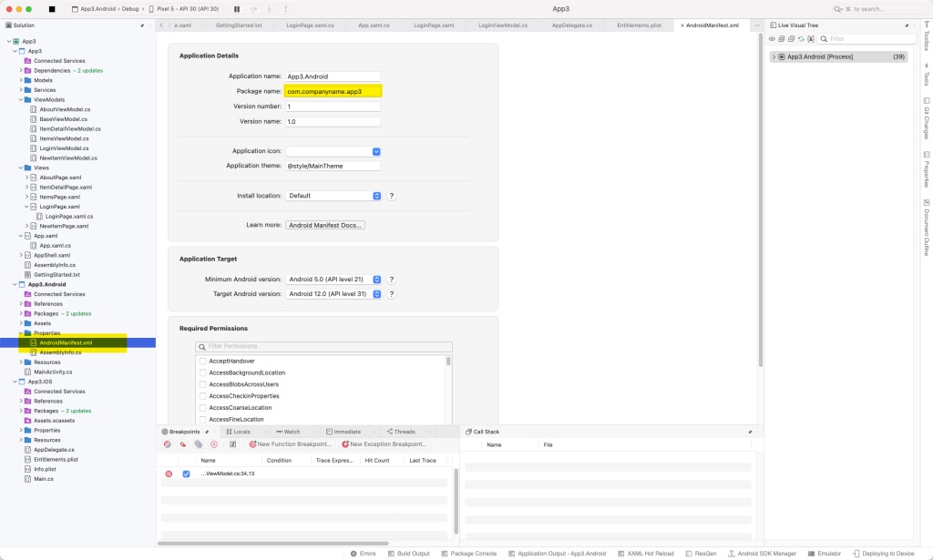Screen dimensions: 933x560
Task: Check the AccessCoarseLocation permission
Action: tap(203, 408)
